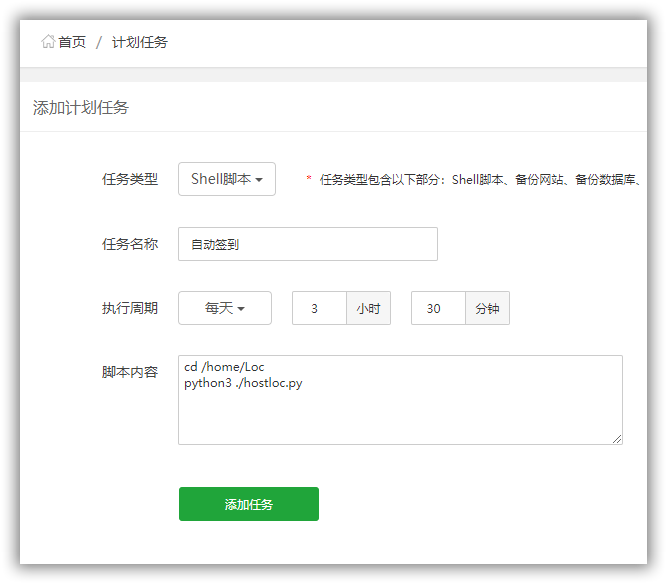Click the 执行周期 field label
The width and height of the screenshot is (667, 584).
pyautogui.click(x=130, y=308)
